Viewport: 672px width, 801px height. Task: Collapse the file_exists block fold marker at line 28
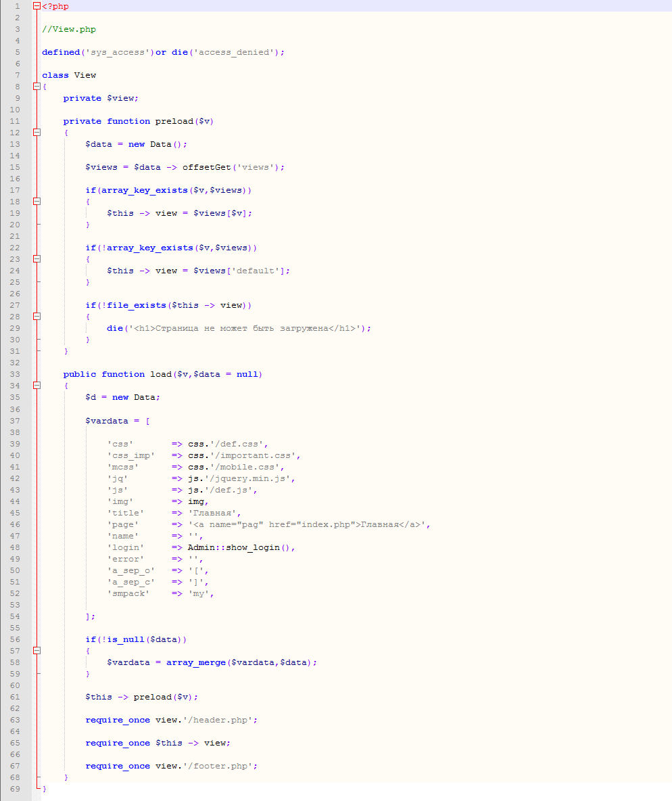37,316
